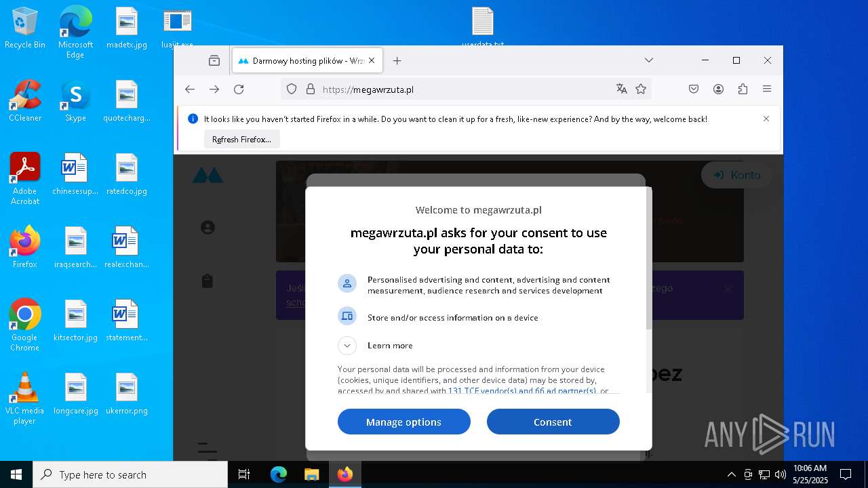Reload the page with refresh icon
Image resolution: width=868 pixels, height=488 pixels.
[239, 89]
